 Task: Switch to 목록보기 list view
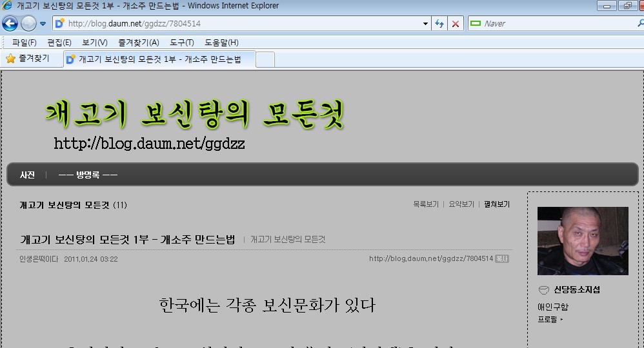click(x=426, y=204)
